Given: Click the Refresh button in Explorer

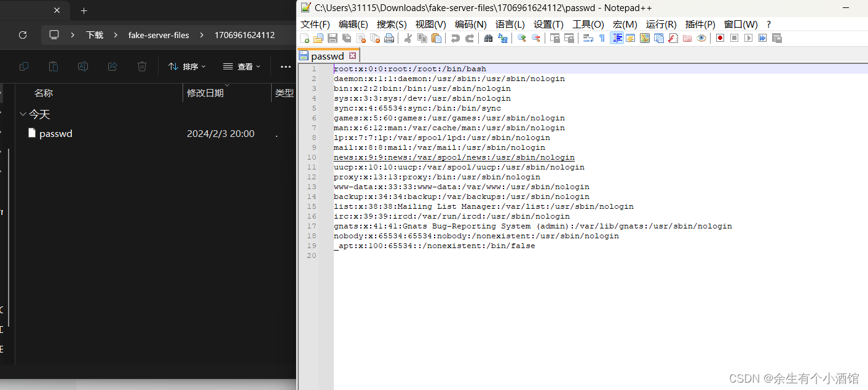Looking at the screenshot, I should pos(23,35).
